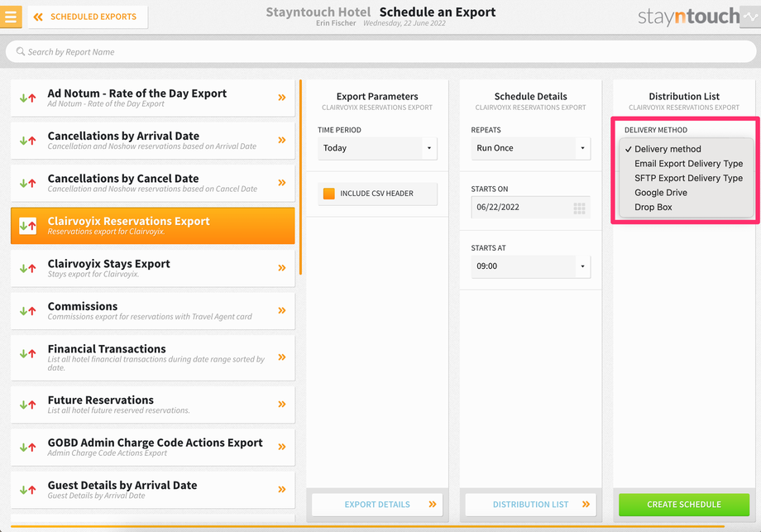Screen dimensions: 761x532
Task: Click export arrows icon for Commissions
Action: (27, 311)
